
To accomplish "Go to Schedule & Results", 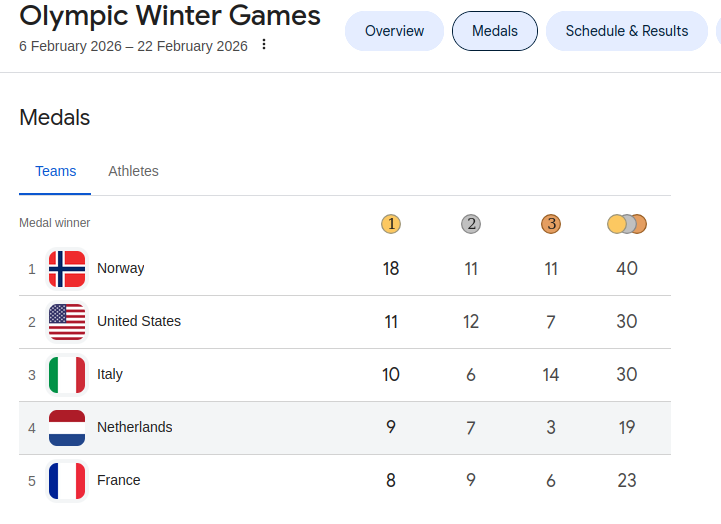I will (627, 31).
